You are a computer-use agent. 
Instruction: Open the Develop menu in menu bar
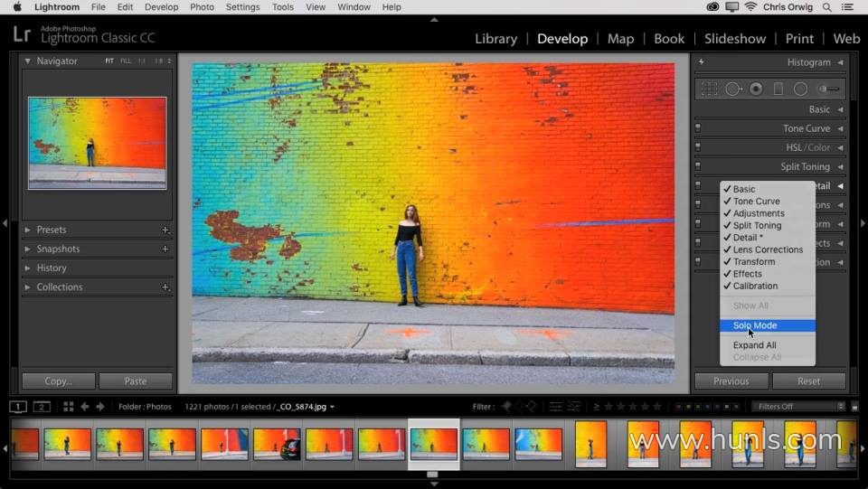161,7
